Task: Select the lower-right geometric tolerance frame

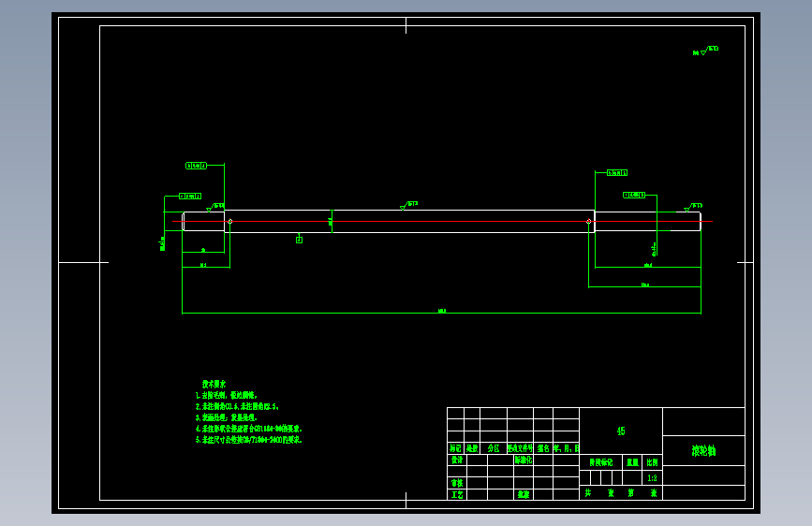Action: (634, 196)
